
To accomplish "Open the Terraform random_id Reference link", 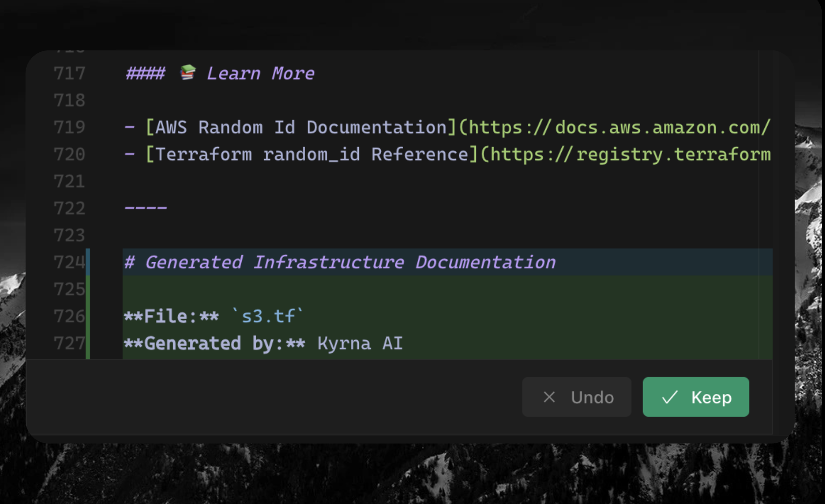I will tap(312, 154).
